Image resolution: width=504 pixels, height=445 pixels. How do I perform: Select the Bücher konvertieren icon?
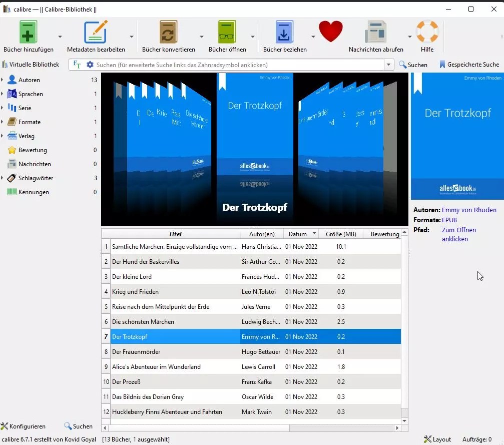point(168,32)
